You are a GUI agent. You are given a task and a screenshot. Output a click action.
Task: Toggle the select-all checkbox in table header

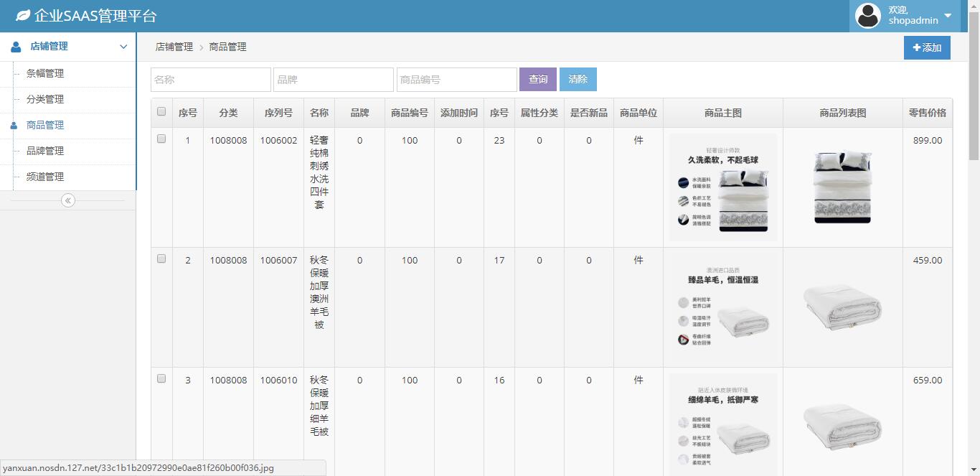161,111
